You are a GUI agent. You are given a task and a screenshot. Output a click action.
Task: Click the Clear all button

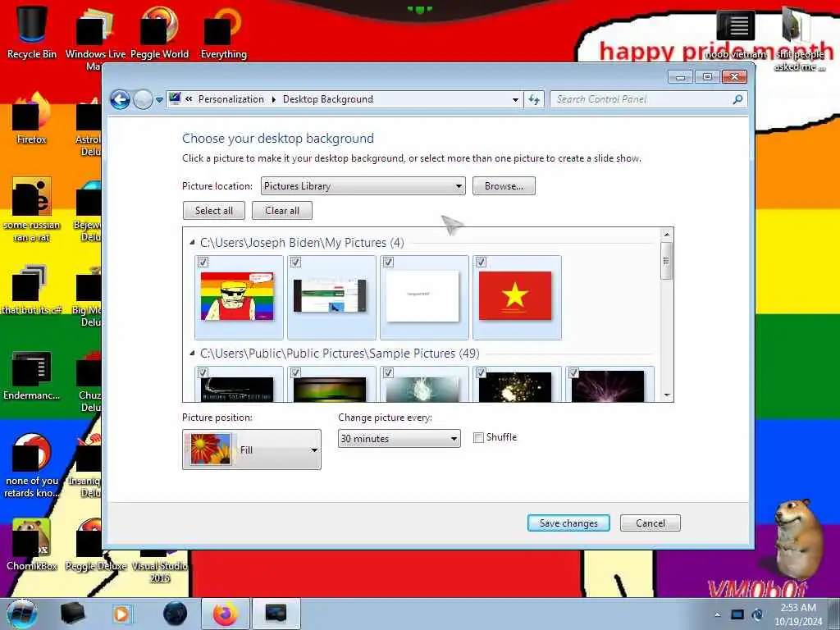(282, 211)
